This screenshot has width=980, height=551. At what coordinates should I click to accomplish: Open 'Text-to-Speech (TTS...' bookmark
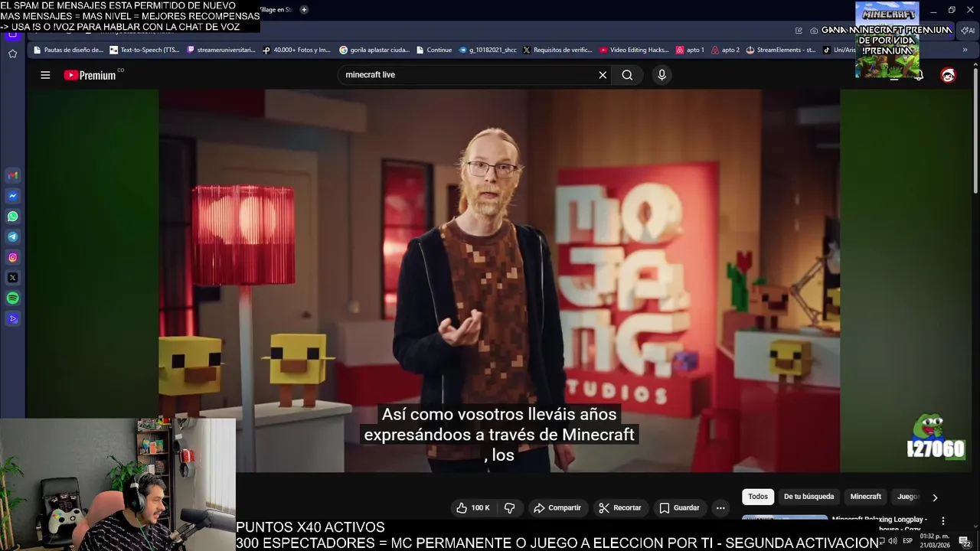tap(145, 50)
